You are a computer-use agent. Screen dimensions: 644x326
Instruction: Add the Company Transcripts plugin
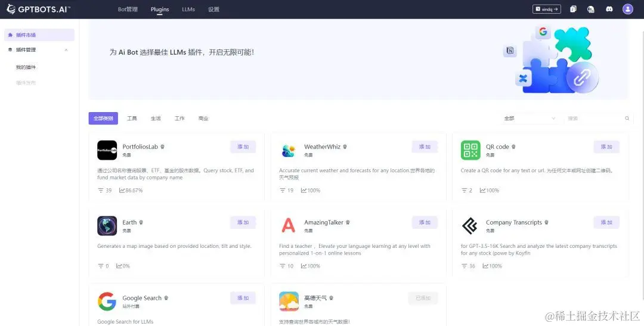[x=606, y=222]
